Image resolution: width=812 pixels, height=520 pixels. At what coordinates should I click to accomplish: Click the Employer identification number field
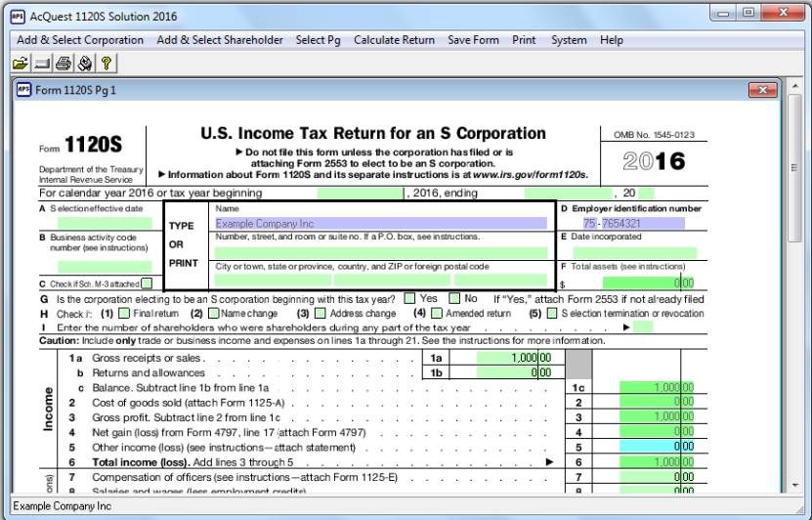(x=634, y=223)
